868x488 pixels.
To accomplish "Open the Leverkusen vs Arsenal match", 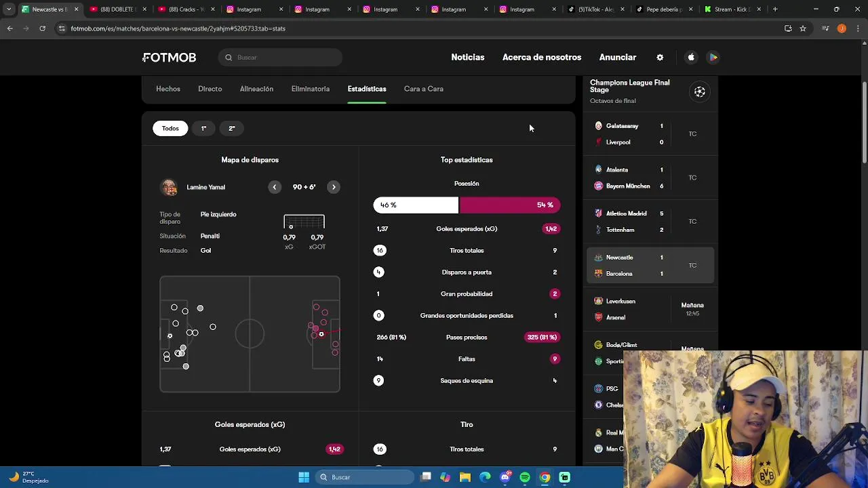I will [x=651, y=309].
